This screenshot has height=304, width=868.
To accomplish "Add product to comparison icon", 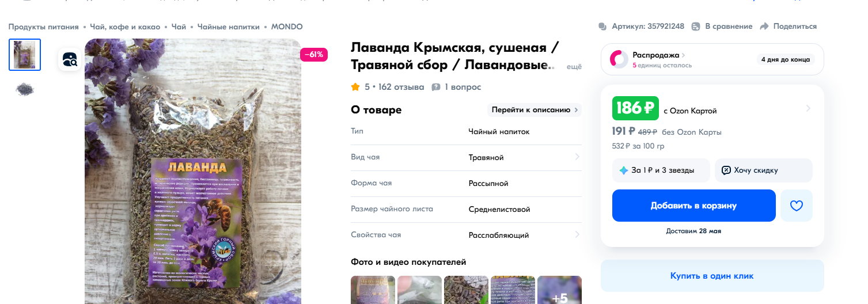I will [x=696, y=26].
